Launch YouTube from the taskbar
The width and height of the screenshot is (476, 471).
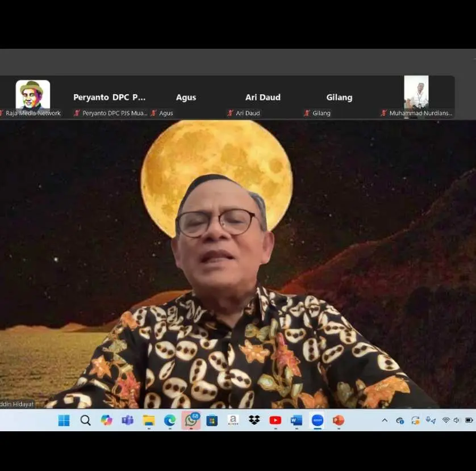coord(275,420)
